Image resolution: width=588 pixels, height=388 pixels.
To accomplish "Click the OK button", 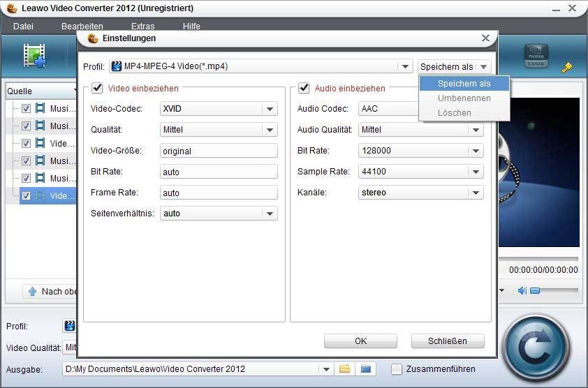I will (360, 341).
